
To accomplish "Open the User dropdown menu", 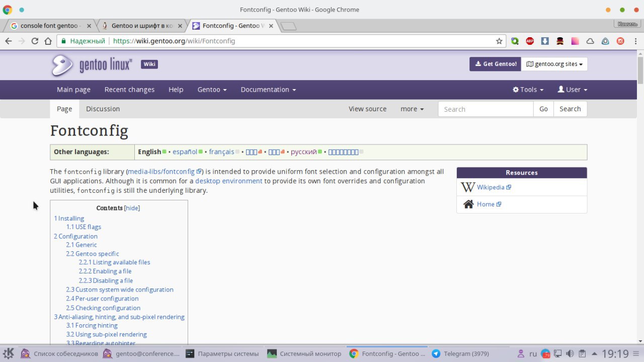I will pyautogui.click(x=572, y=90).
